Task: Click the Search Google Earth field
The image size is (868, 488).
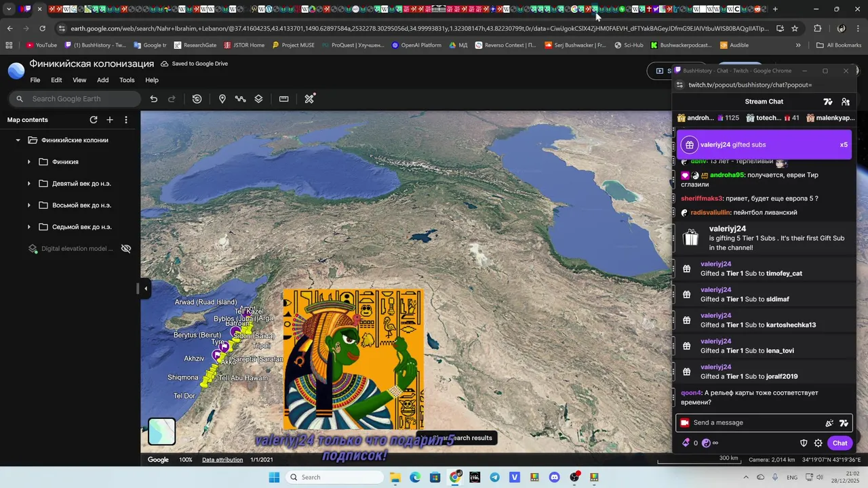Action: coord(75,99)
